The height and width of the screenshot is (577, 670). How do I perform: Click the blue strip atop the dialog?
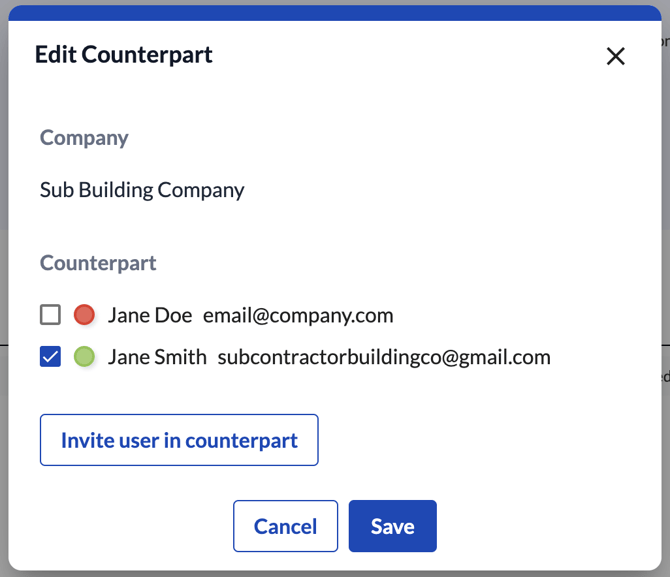335,13
